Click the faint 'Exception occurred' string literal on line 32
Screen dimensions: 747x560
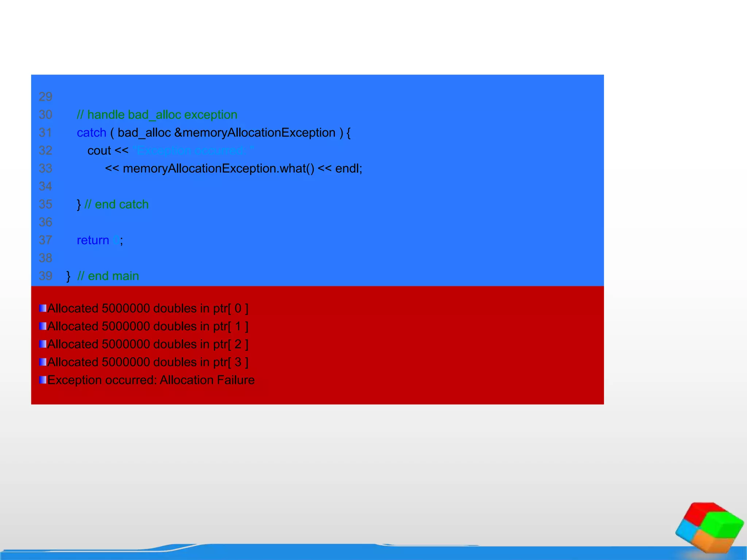(193, 151)
